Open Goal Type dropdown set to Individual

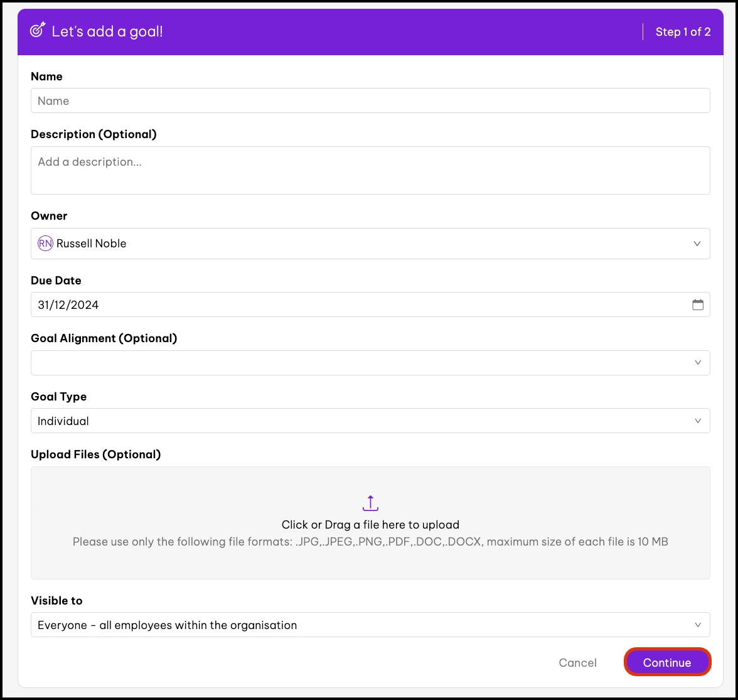point(364,421)
